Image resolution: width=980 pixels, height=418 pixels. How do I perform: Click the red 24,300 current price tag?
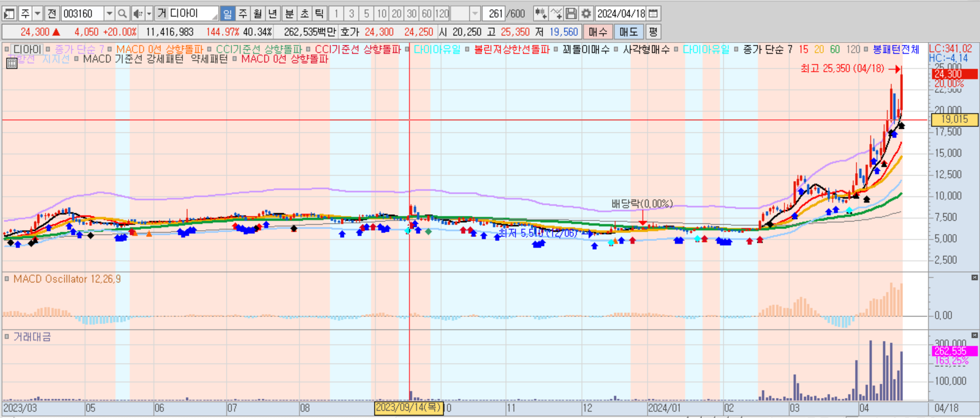(955, 74)
